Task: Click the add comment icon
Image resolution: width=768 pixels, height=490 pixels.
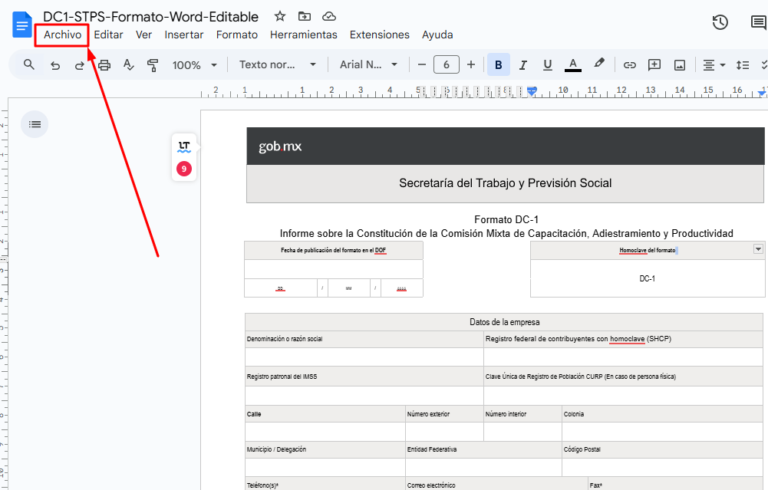Action: [654, 65]
